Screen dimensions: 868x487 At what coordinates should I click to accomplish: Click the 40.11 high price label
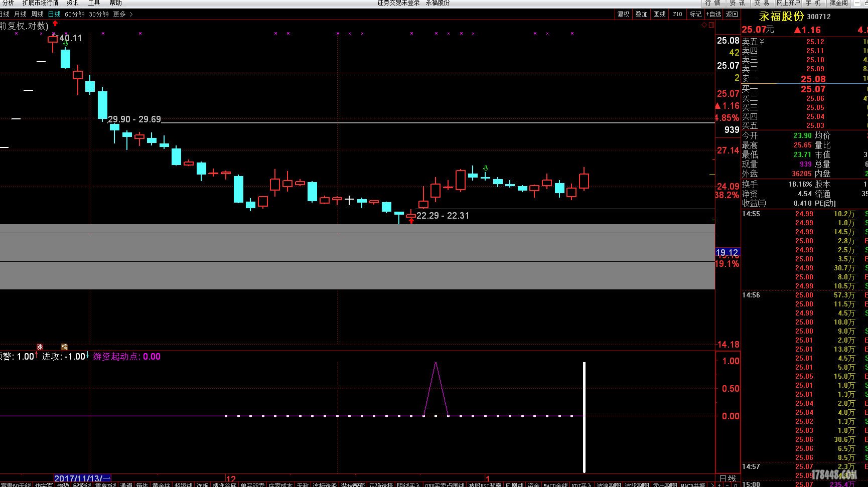pos(71,38)
